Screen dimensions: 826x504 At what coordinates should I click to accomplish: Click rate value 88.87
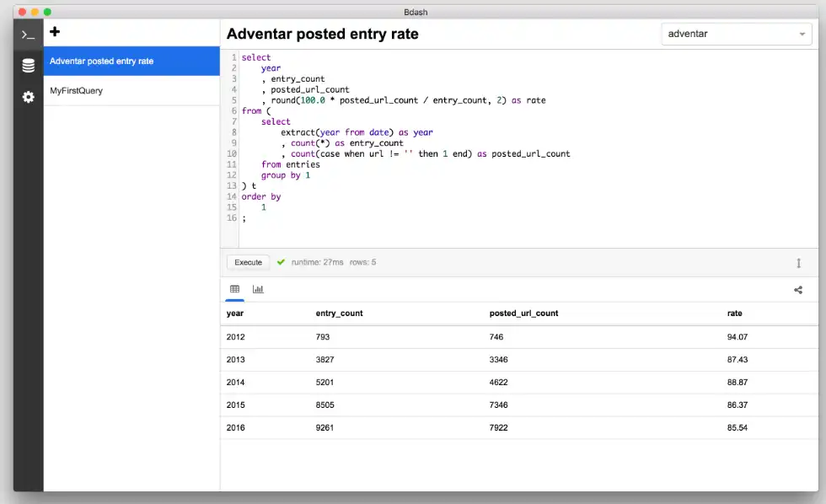pyautogui.click(x=737, y=383)
